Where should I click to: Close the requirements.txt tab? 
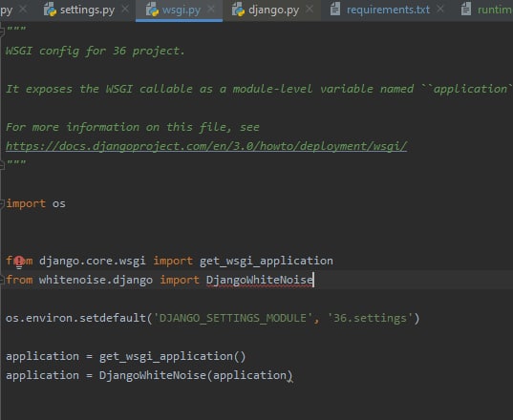(440, 10)
